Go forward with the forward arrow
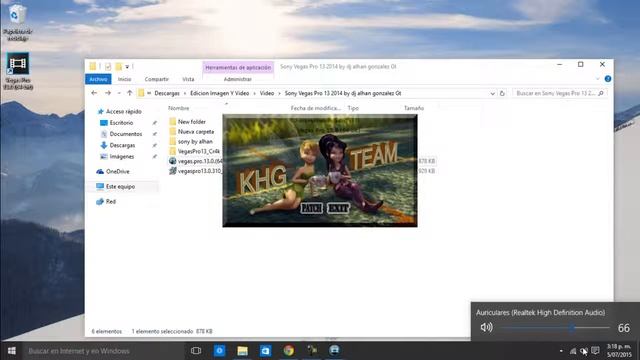 (108, 93)
